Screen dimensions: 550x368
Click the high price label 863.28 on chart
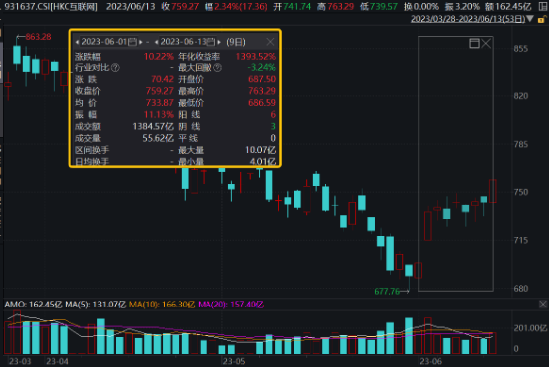click(39, 37)
